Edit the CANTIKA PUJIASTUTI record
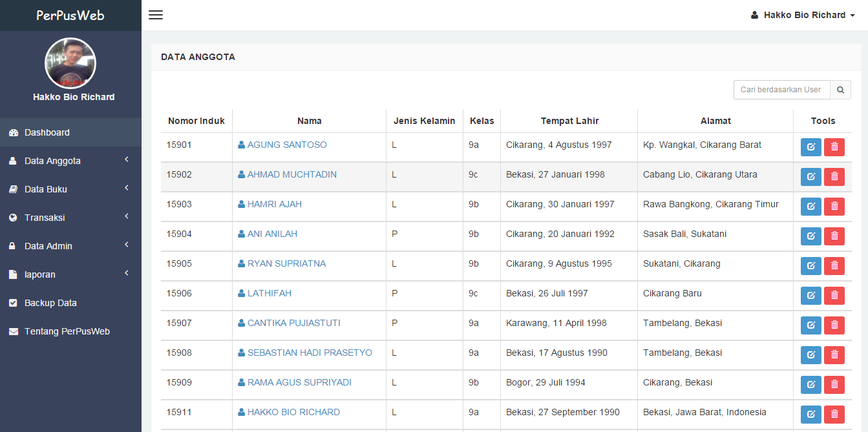Viewport: 868px width, 432px height. coord(811,325)
